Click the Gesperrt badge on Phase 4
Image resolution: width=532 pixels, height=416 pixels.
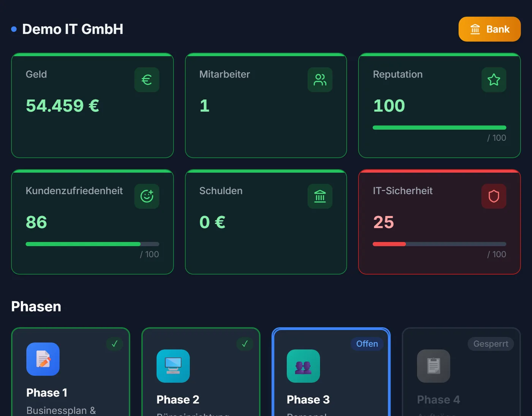491,344
